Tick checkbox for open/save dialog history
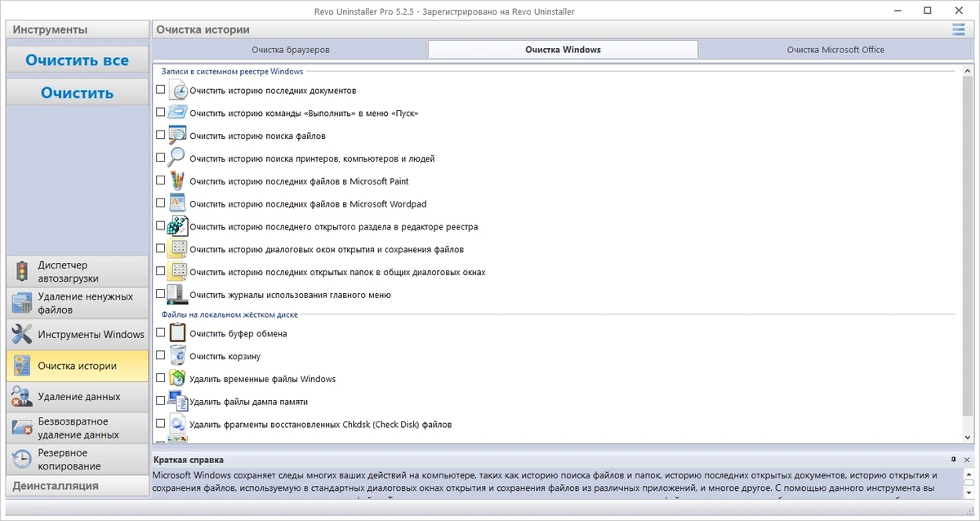This screenshot has height=521, width=980. (160, 249)
